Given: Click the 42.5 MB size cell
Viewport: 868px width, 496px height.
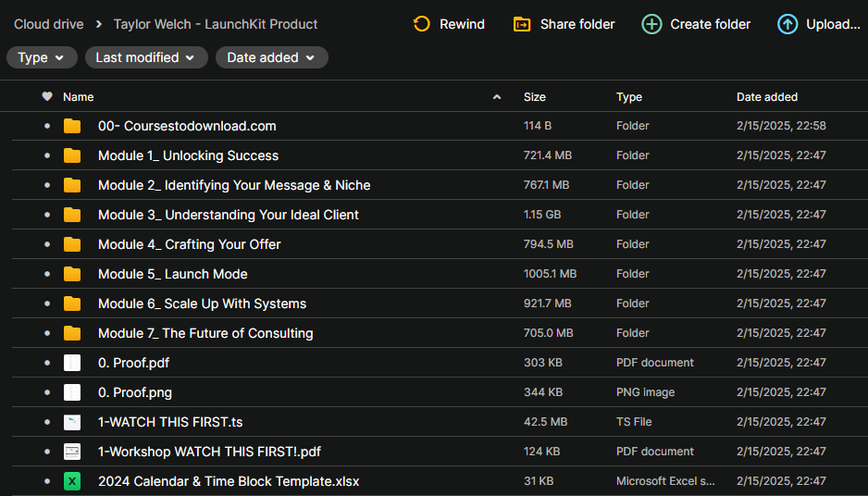Looking at the screenshot, I should [545, 422].
